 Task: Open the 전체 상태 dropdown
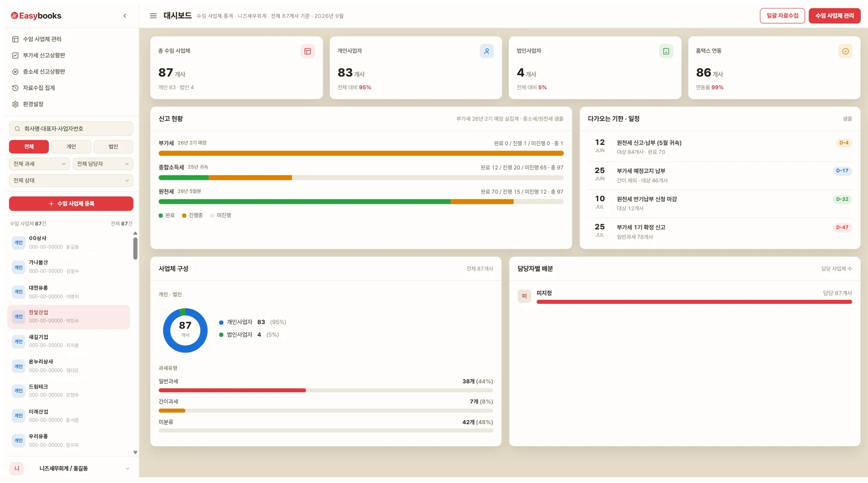tap(71, 180)
